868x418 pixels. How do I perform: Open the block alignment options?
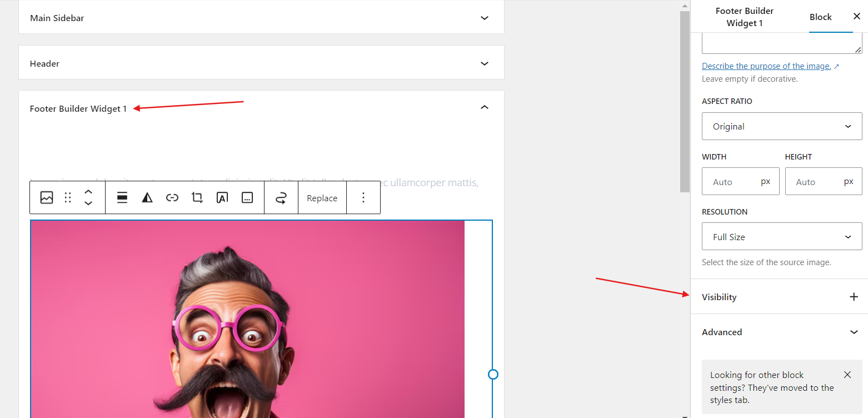[x=122, y=198]
